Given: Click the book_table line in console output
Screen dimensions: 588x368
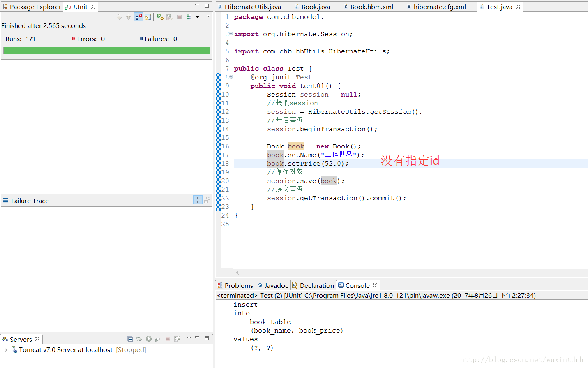Looking at the screenshot, I should tap(270, 322).
